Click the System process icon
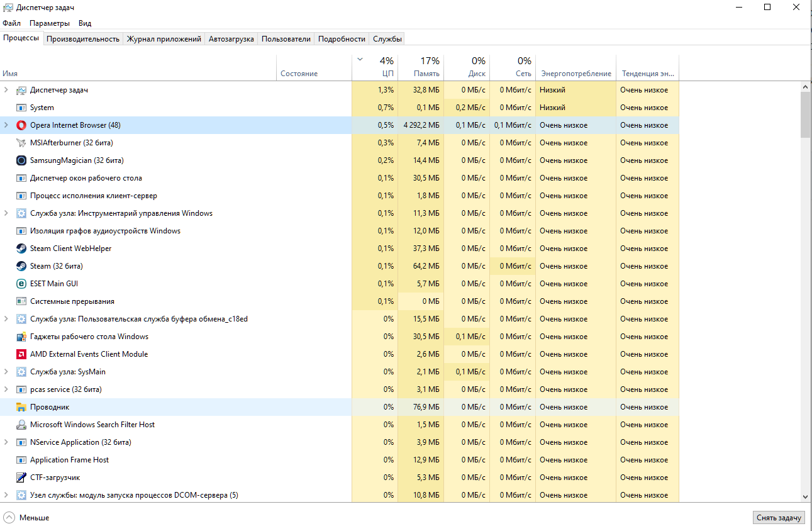This screenshot has height=531, width=812. (21, 108)
